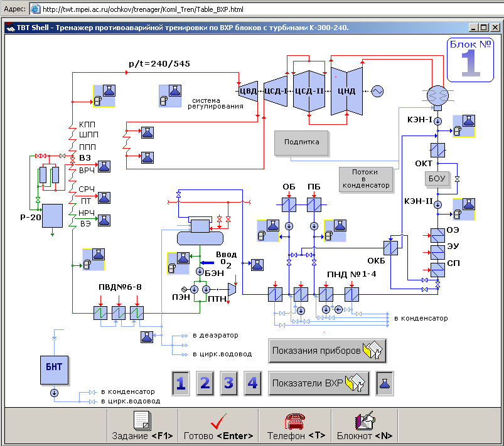Image resolution: width=504 pixels, height=446 pixels.
Task: Open the flask sampler left of Ввод O2
Action: (x=178, y=263)
